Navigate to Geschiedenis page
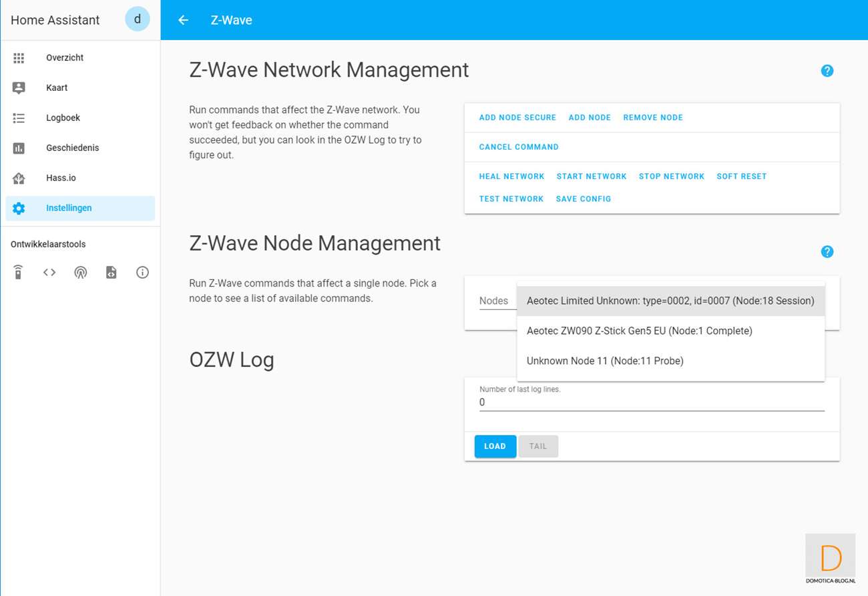This screenshot has width=868, height=596. click(80, 148)
